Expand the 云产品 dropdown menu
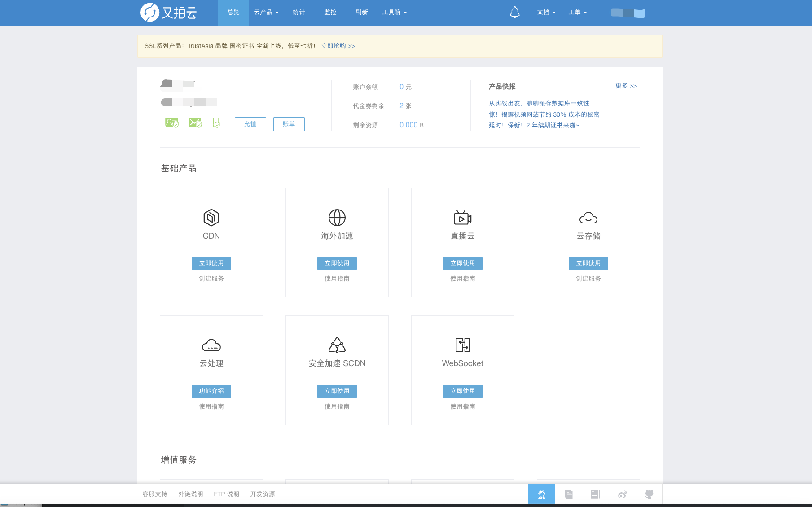812x507 pixels. [266, 13]
